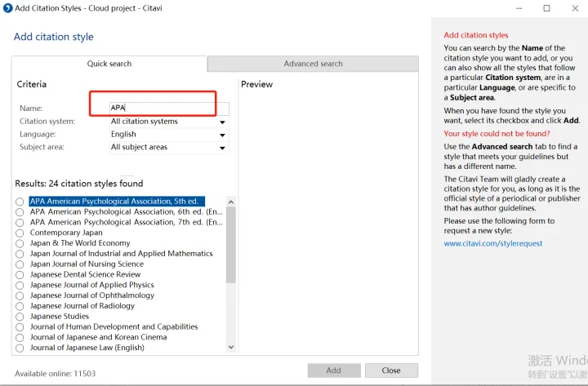Select Japanese Journal of Radiology radio button

[20, 306]
